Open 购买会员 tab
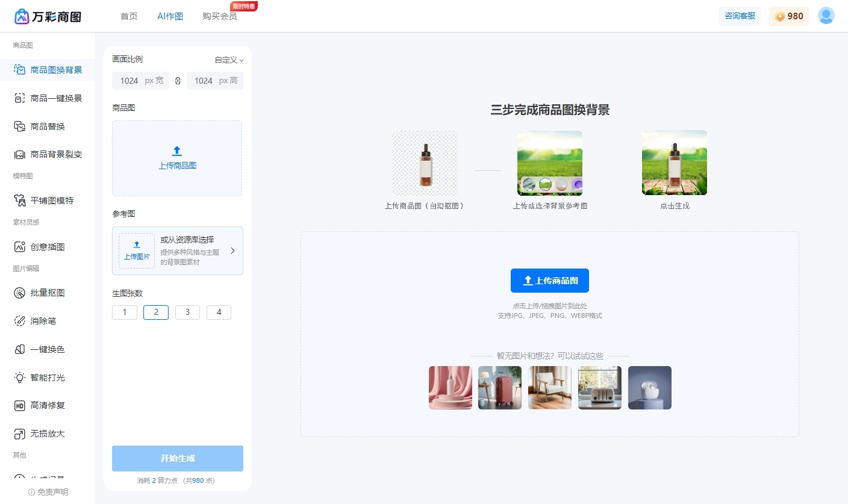 (220, 16)
